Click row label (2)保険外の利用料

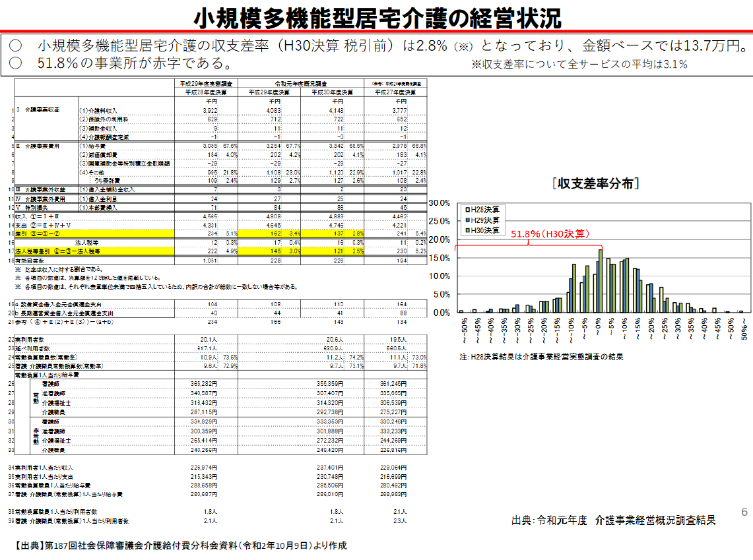[104, 119]
